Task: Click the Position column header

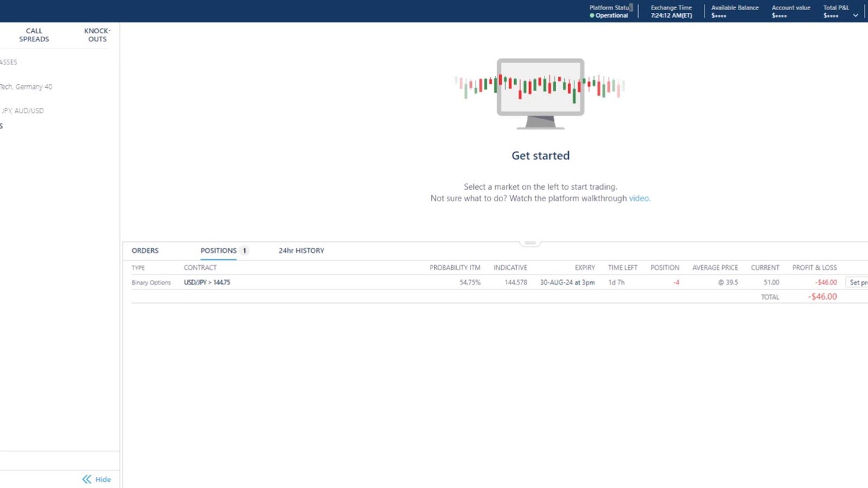Action: tap(665, 268)
